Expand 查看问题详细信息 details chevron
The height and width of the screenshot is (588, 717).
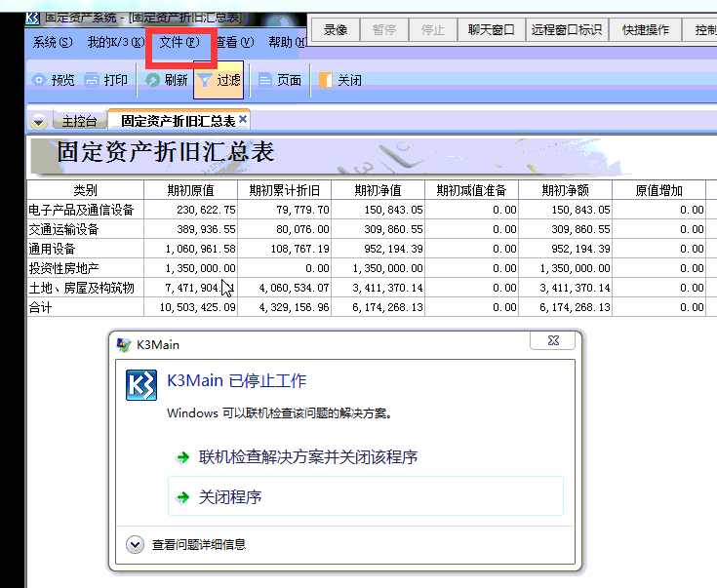pos(136,544)
